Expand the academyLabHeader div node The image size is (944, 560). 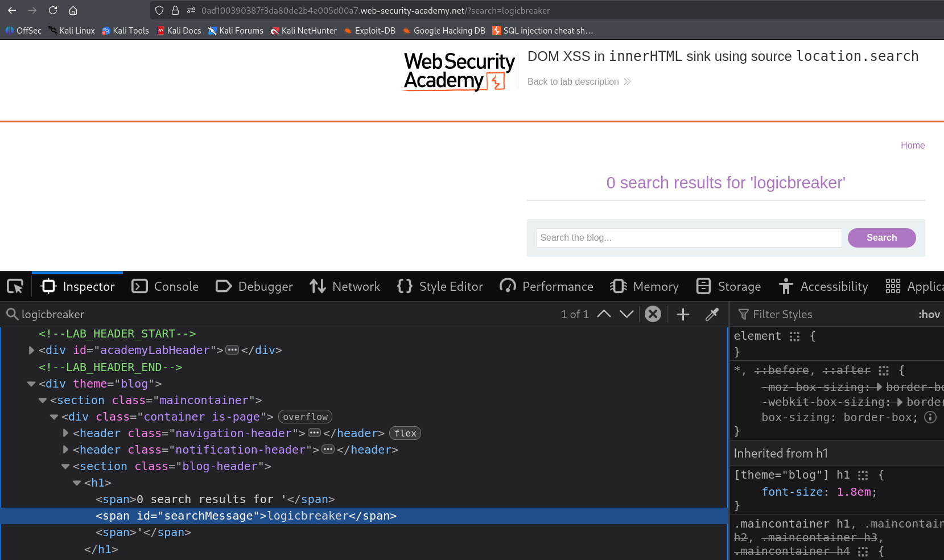(31, 350)
